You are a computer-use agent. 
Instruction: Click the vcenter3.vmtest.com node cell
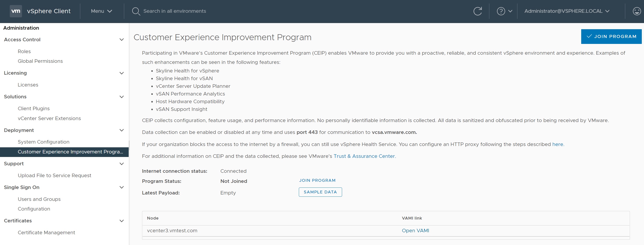[x=172, y=231]
